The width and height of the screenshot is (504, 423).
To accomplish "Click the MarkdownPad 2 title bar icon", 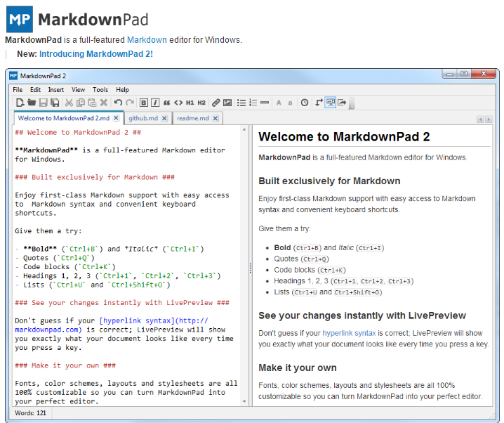I will (x=13, y=76).
